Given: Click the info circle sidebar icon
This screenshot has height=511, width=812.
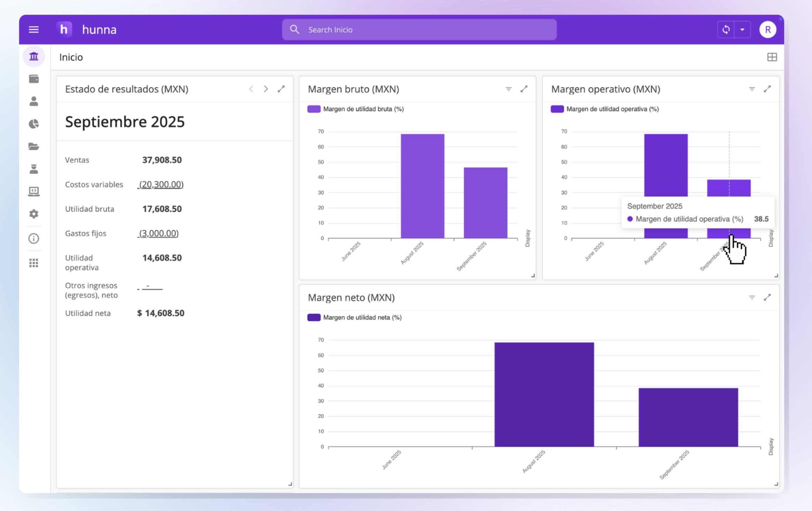Looking at the screenshot, I should 34,239.
